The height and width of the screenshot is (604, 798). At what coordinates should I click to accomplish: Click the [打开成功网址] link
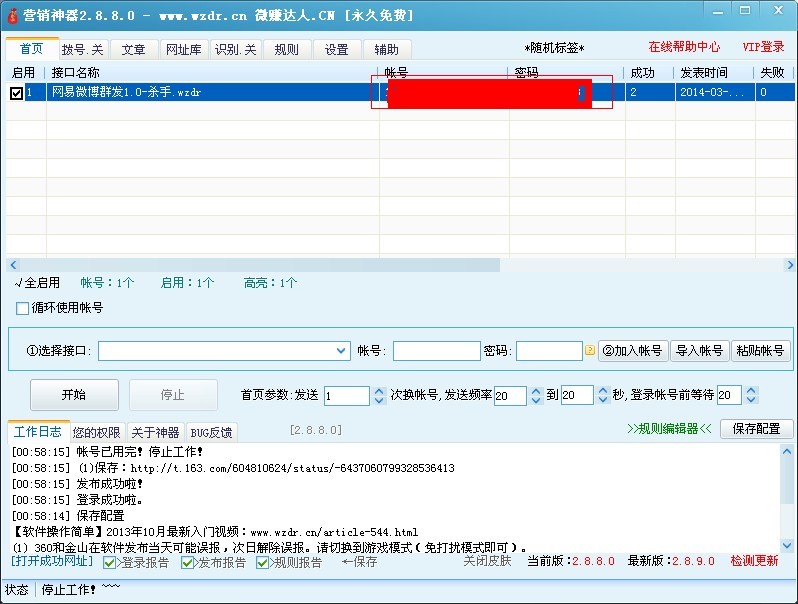click(52, 561)
